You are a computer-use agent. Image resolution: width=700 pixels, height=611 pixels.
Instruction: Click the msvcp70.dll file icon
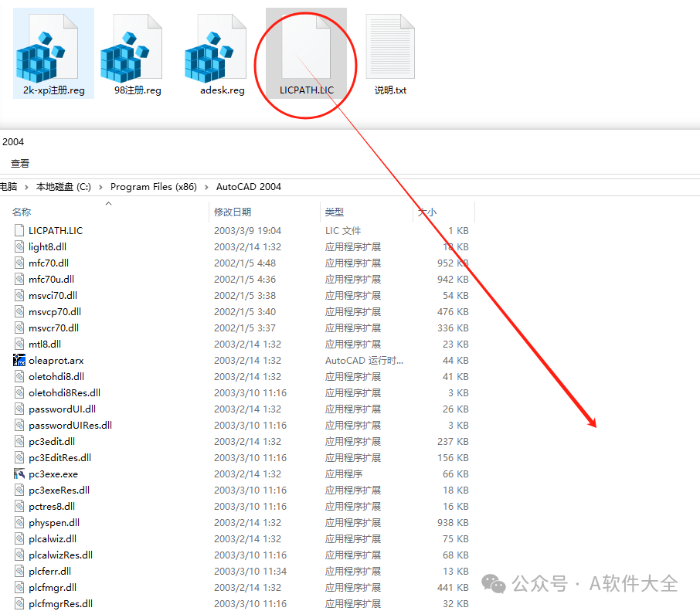pos(19,311)
